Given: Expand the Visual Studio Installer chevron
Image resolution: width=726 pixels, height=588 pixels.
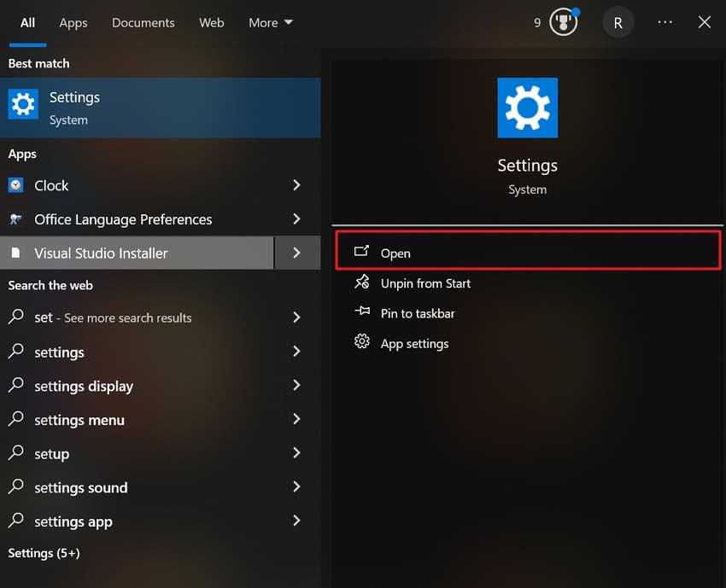Looking at the screenshot, I should click(x=296, y=253).
